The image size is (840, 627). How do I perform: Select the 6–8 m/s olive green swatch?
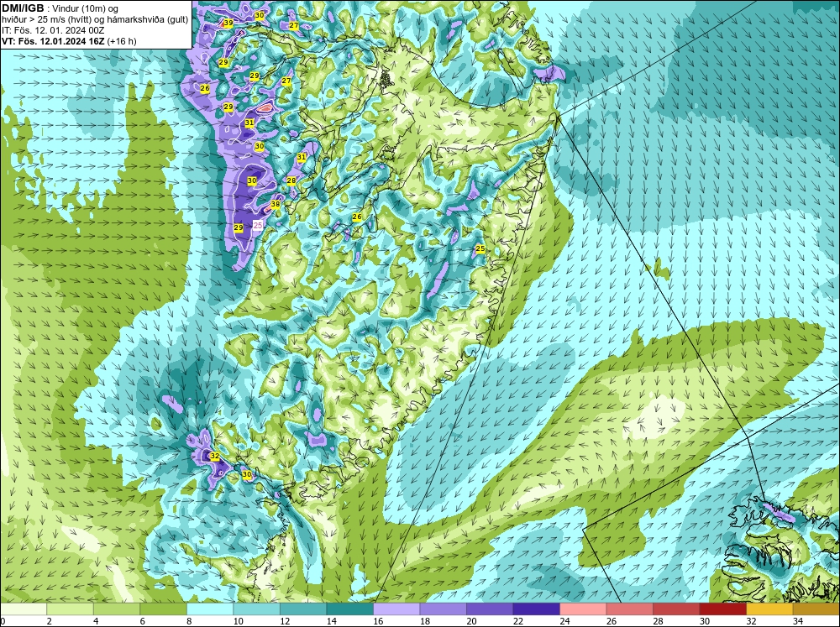(164, 609)
